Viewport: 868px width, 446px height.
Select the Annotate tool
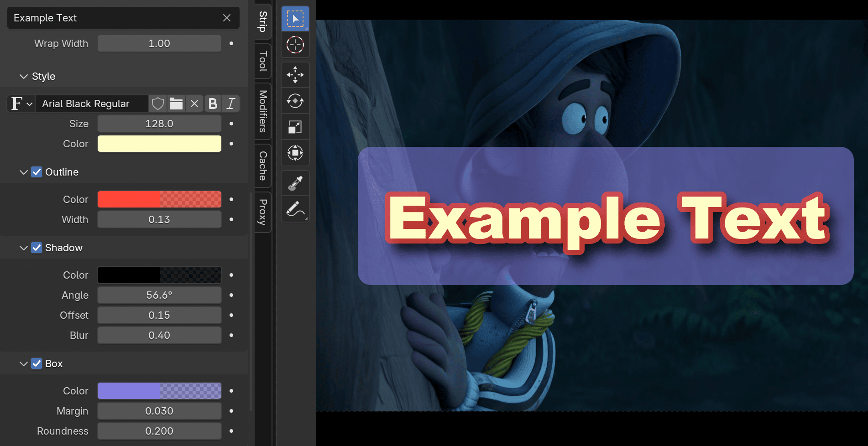[295, 209]
